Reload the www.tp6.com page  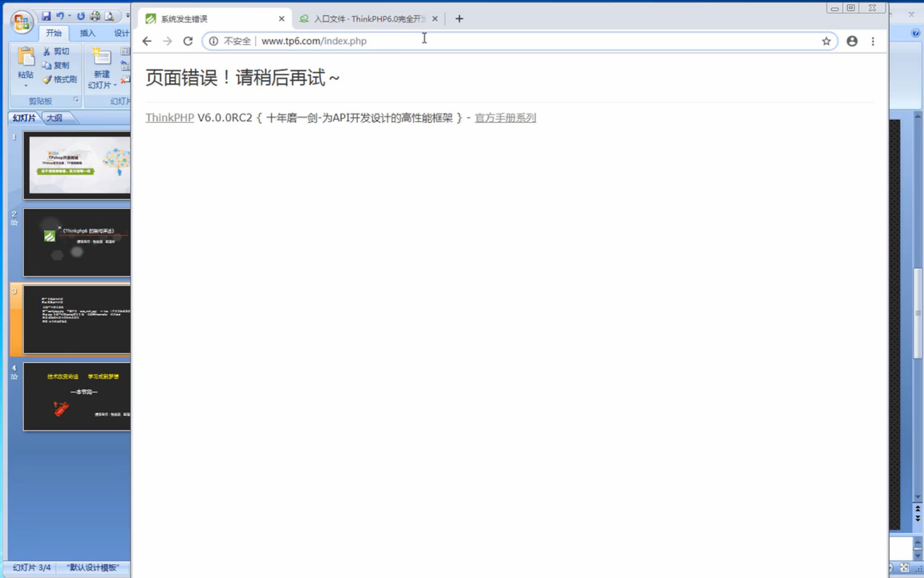click(x=188, y=41)
